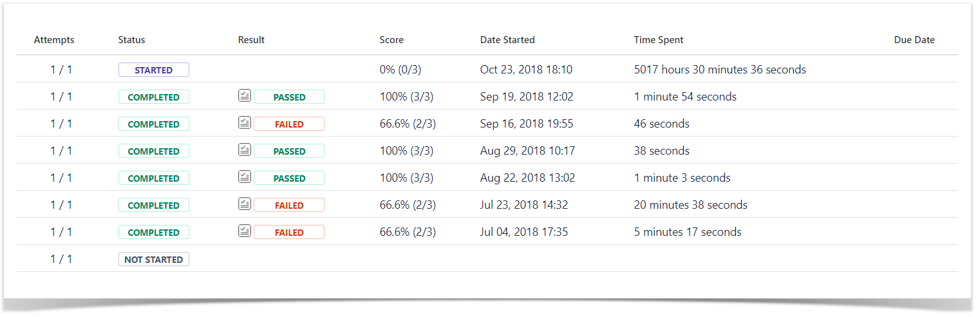Sort by the Time Spent column header
Image resolution: width=980 pixels, height=317 pixels.
[659, 40]
